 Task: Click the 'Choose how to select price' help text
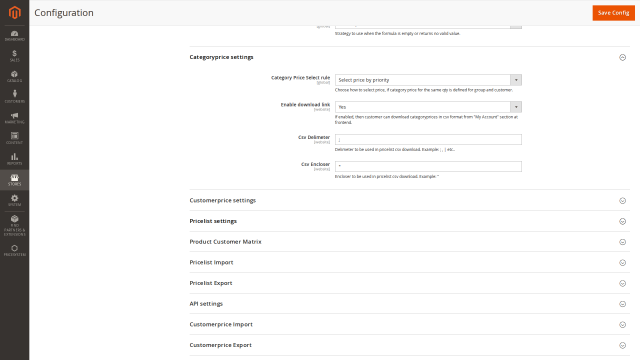pyautogui.click(x=424, y=90)
